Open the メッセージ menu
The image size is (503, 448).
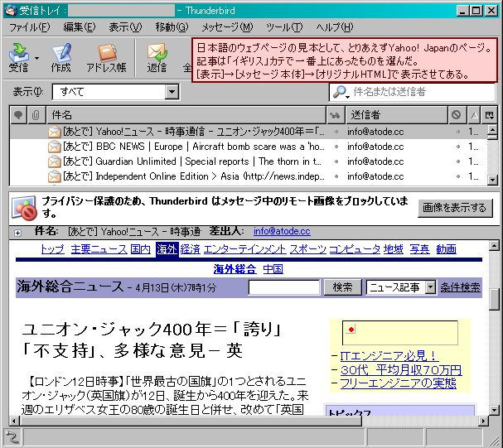227,27
